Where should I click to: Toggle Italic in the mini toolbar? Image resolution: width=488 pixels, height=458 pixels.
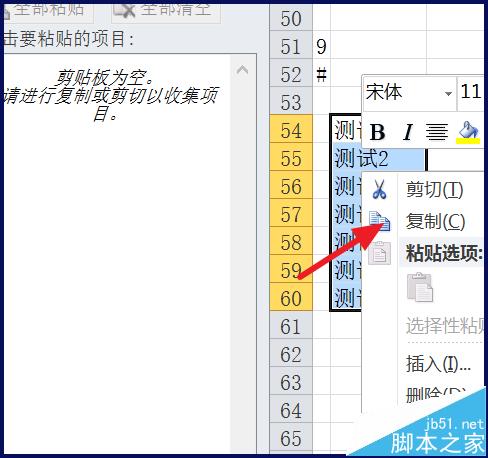(x=408, y=132)
